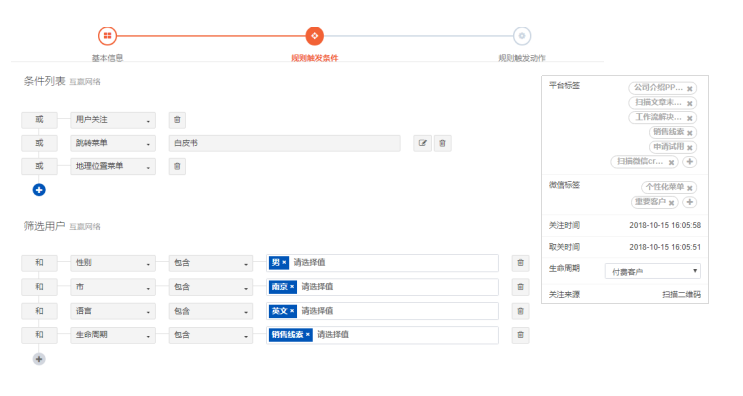
Task: Open the 地理位置菜单 condition dropdown
Action: (113, 166)
